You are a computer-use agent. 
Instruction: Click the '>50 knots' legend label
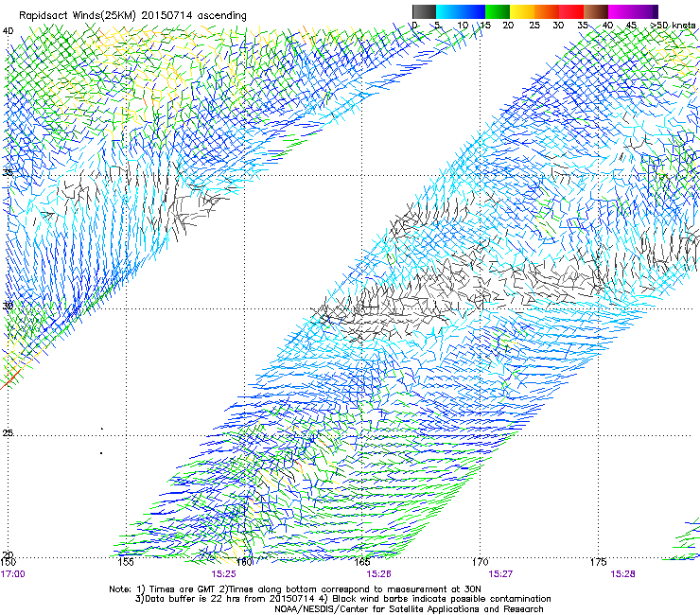pyautogui.click(x=673, y=25)
